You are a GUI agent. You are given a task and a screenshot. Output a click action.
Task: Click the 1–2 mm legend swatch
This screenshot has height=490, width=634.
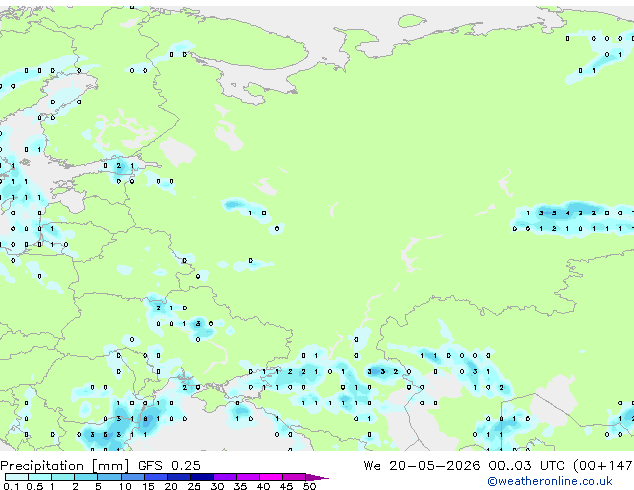pyautogui.click(x=63, y=477)
